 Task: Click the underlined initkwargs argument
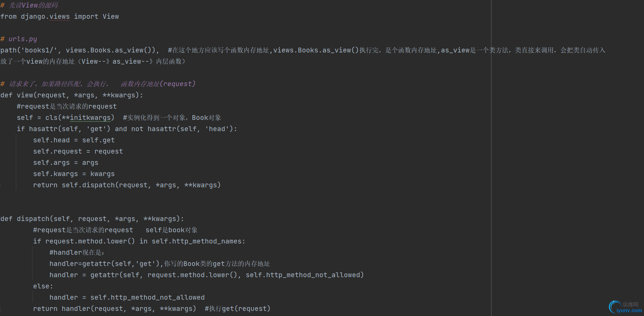(x=90, y=118)
